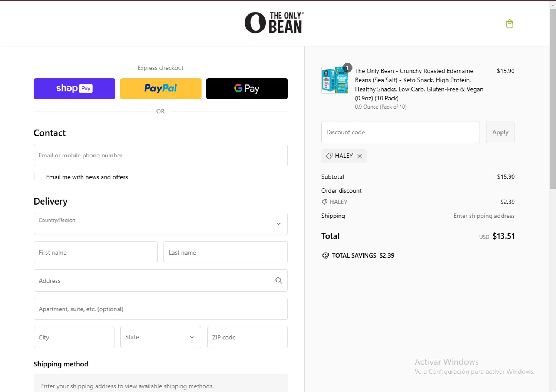This screenshot has height=392, width=556.
Task: Focus the First name field
Action: tap(96, 252)
